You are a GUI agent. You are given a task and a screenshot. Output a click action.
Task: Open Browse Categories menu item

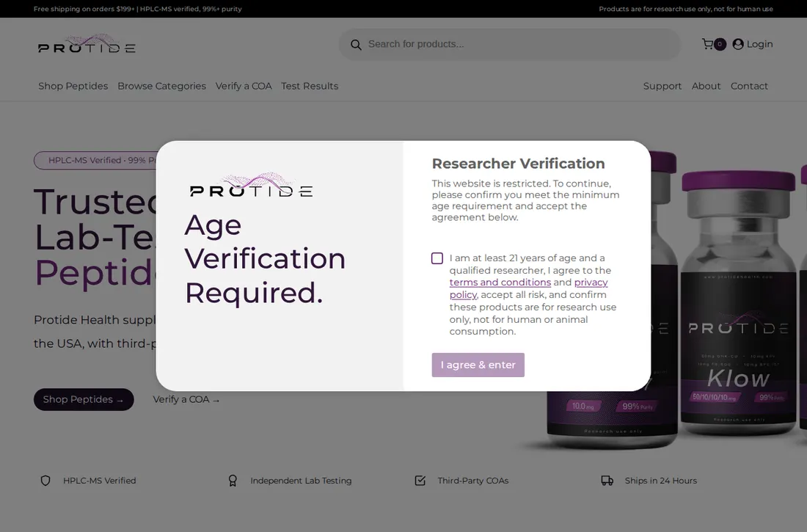pos(161,86)
